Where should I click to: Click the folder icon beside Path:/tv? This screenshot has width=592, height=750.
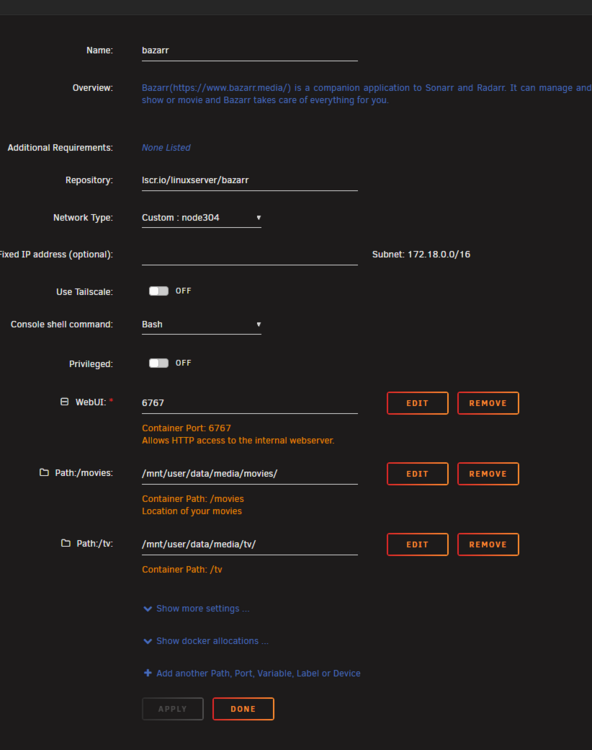coord(66,543)
